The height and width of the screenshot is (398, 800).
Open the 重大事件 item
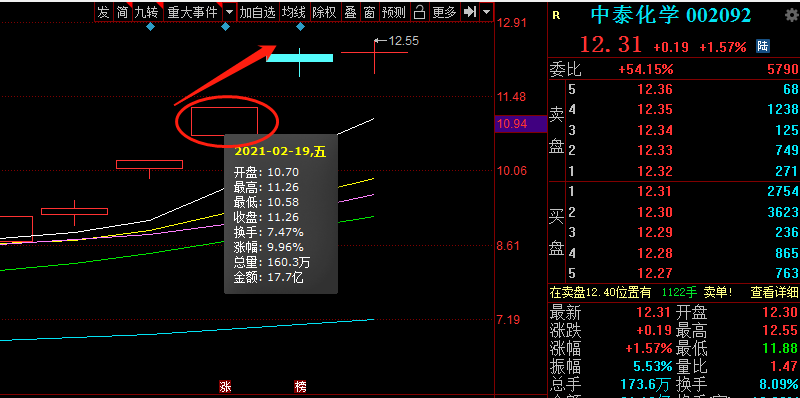point(192,12)
